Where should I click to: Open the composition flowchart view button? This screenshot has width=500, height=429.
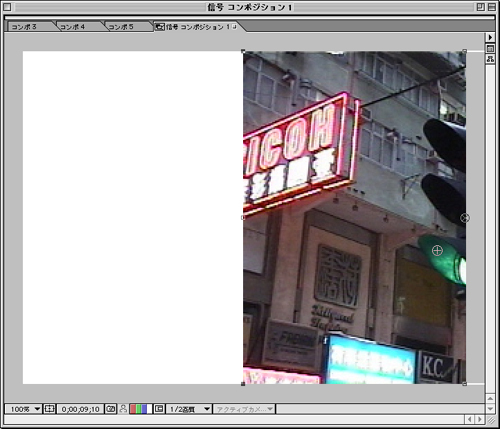(490, 59)
